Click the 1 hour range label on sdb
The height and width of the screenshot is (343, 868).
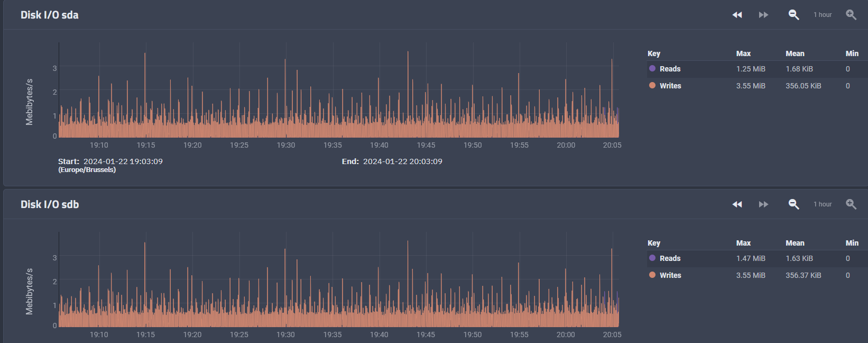[823, 204]
